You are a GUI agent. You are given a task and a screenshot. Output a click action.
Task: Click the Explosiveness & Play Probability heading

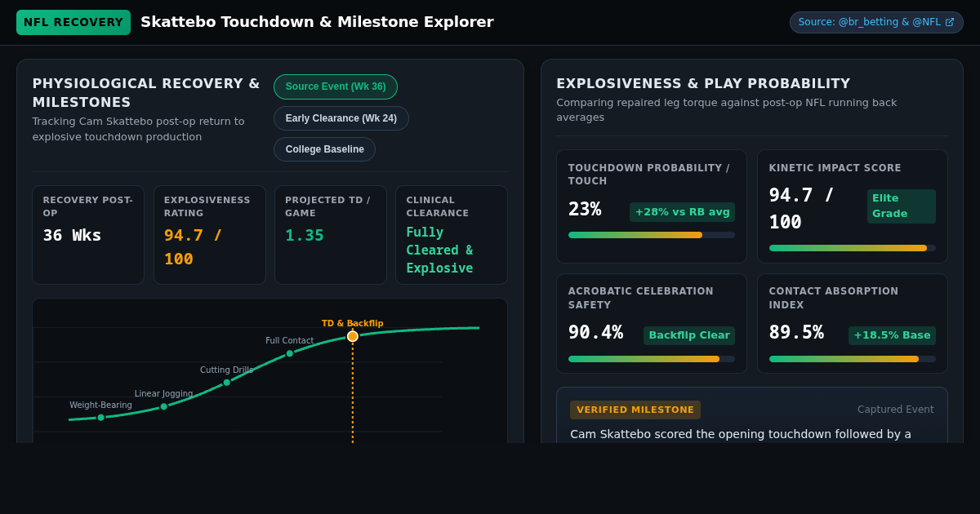coord(703,83)
